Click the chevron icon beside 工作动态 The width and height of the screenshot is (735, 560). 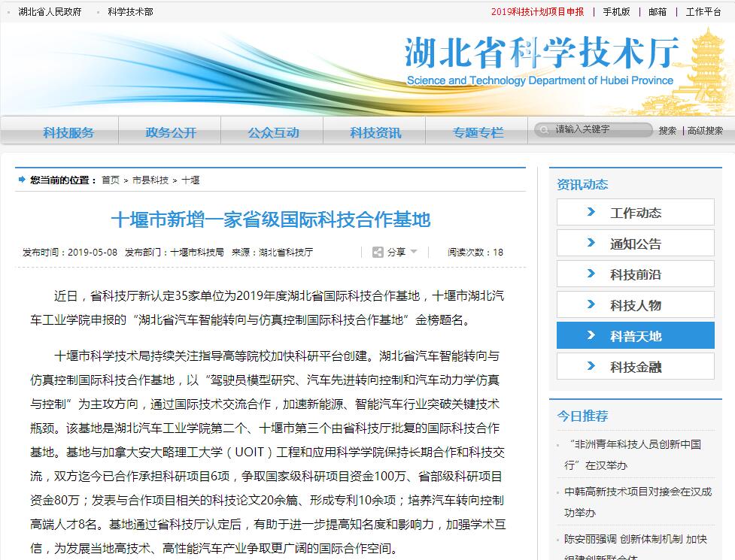pos(591,212)
